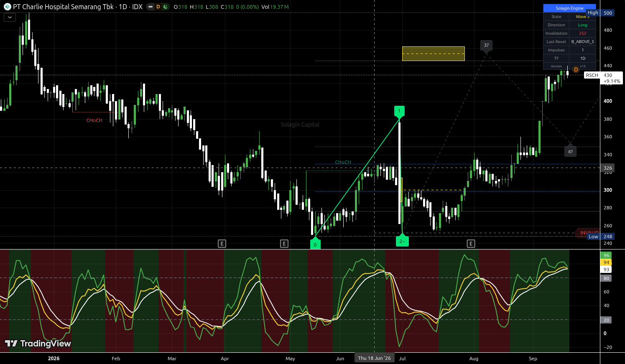The height and width of the screenshot is (364, 625).
Task: Click the earnings E marker nearest the Apr label
Action: 222,244
